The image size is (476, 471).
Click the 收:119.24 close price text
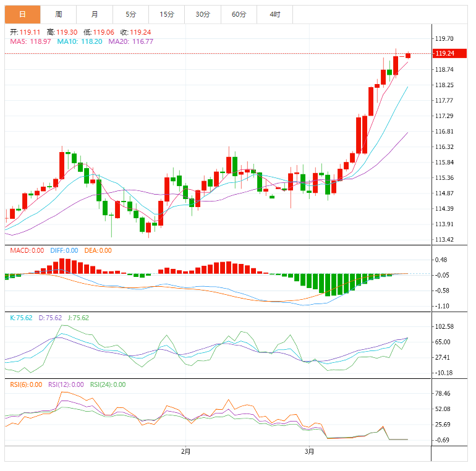[x=136, y=32]
